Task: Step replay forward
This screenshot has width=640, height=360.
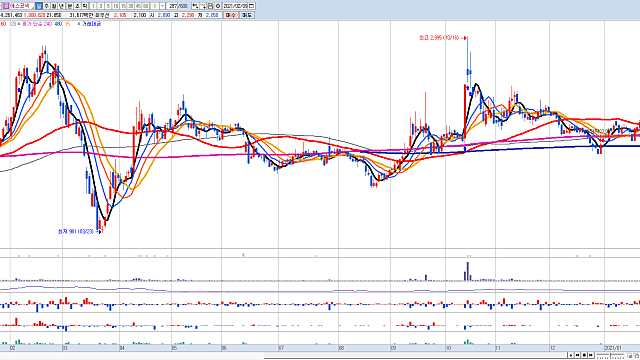Action: coord(591,356)
